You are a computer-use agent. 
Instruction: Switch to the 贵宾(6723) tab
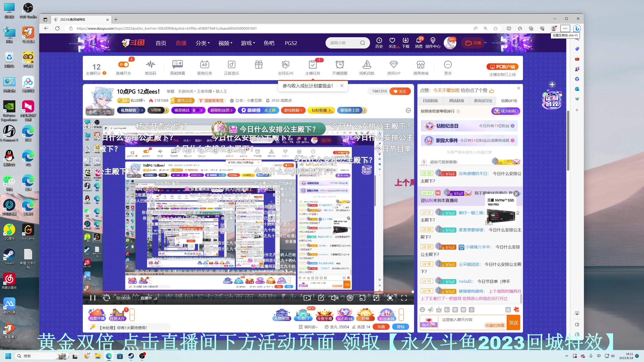pos(483,101)
